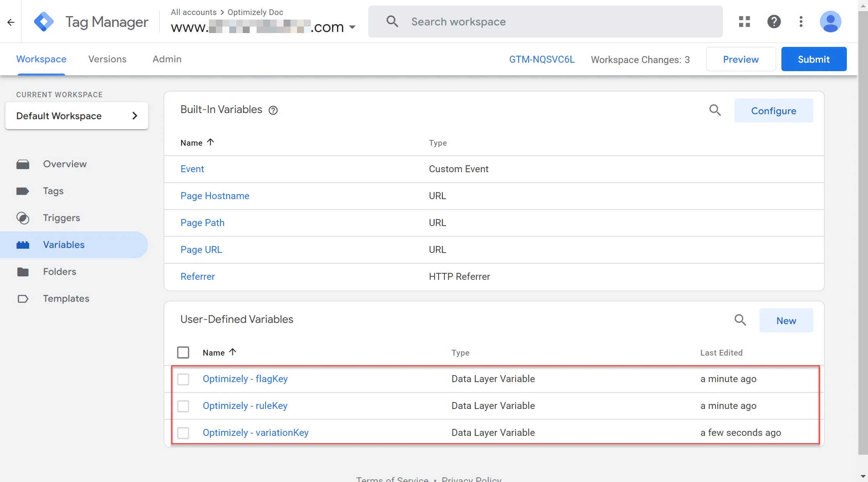Click the GTM-NQSVC6L container ID

(x=542, y=59)
